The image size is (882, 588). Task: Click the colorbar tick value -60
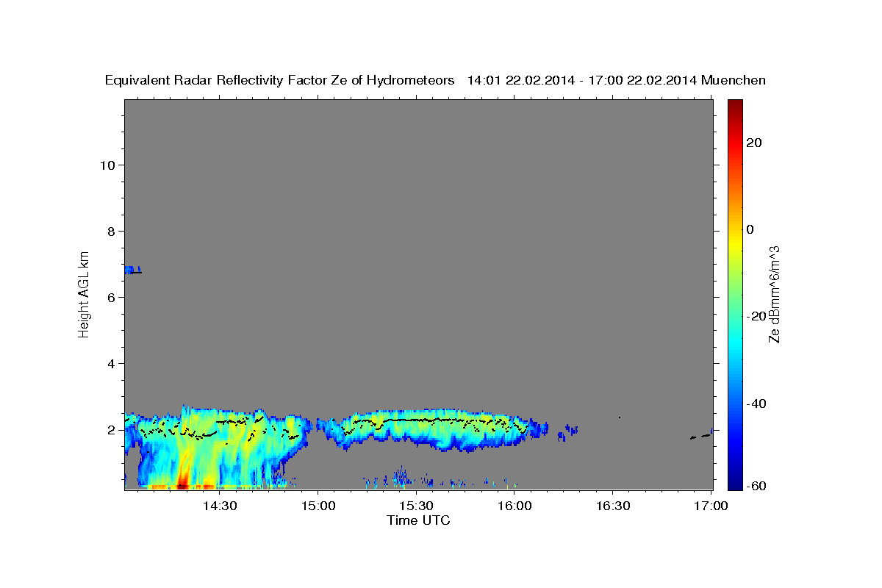pyautogui.click(x=757, y=486)
